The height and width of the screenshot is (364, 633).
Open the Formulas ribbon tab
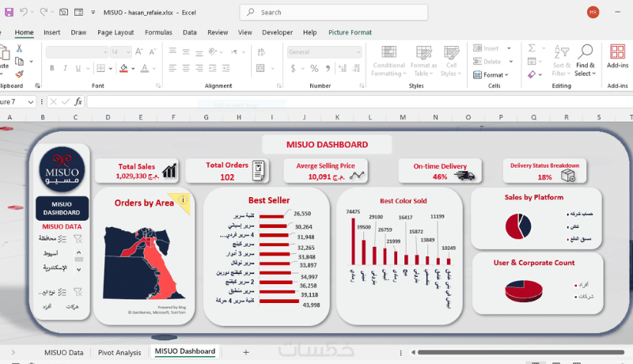click(x=158, y=32)
